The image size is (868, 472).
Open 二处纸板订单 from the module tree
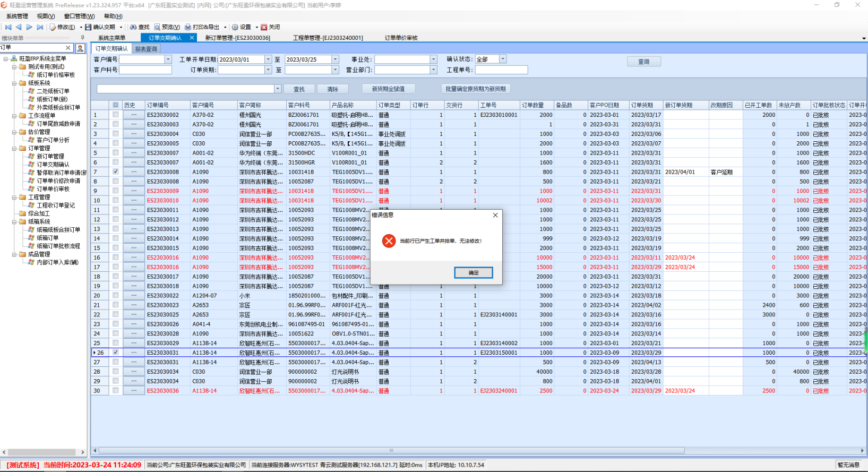pos(53,91)
